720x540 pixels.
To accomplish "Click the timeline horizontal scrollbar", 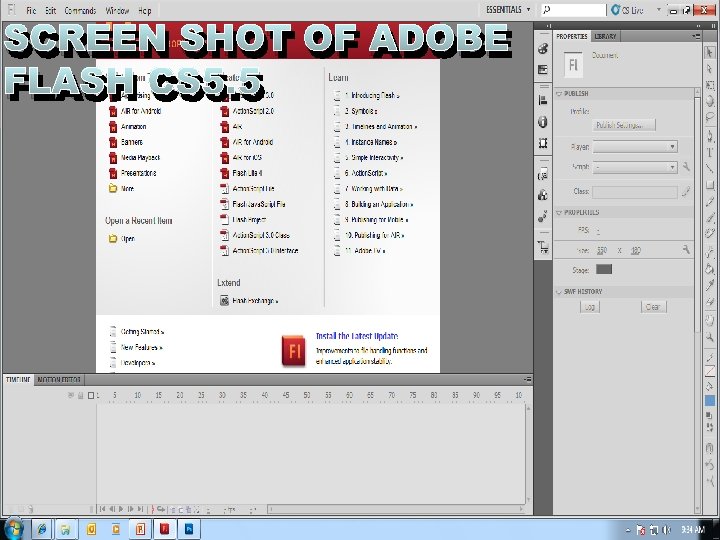I will 397,509.
